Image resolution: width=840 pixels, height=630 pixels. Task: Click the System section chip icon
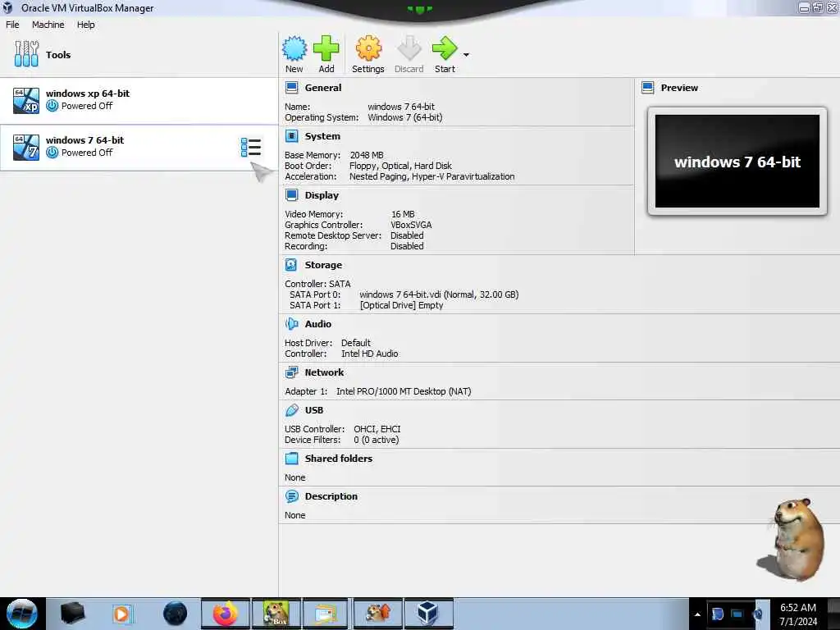(x=291, y=136)
